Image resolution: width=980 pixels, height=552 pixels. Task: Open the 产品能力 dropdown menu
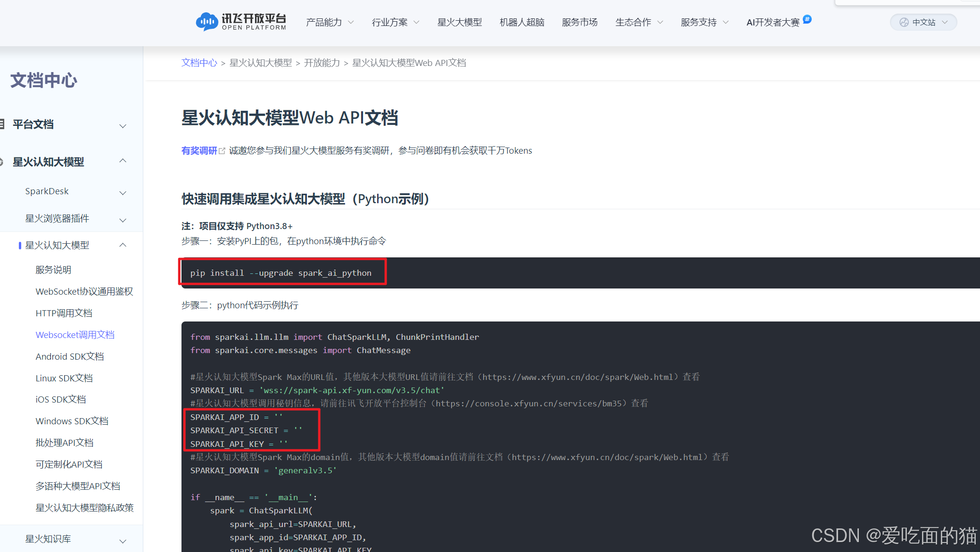pos(329,22)
